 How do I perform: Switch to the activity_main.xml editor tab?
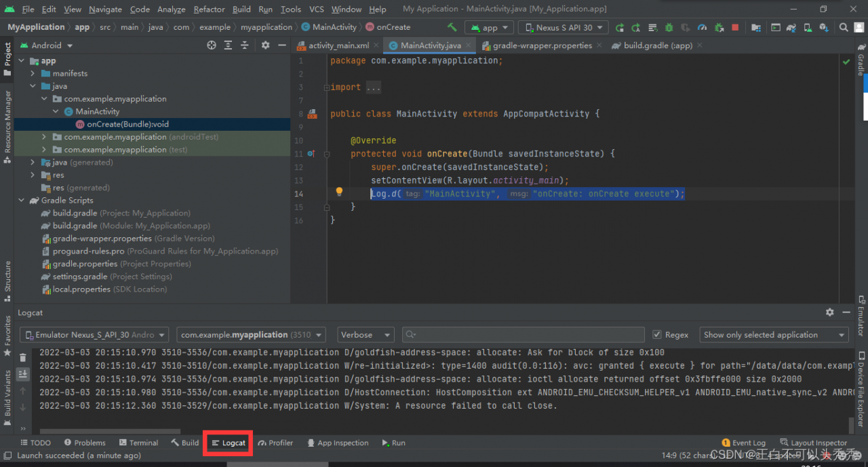tap(338, 45)
